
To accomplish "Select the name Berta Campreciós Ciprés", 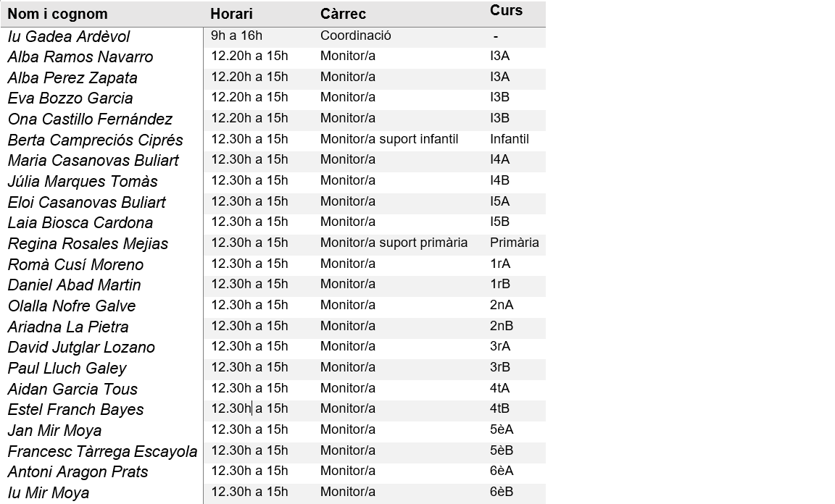I will point(95,140).
